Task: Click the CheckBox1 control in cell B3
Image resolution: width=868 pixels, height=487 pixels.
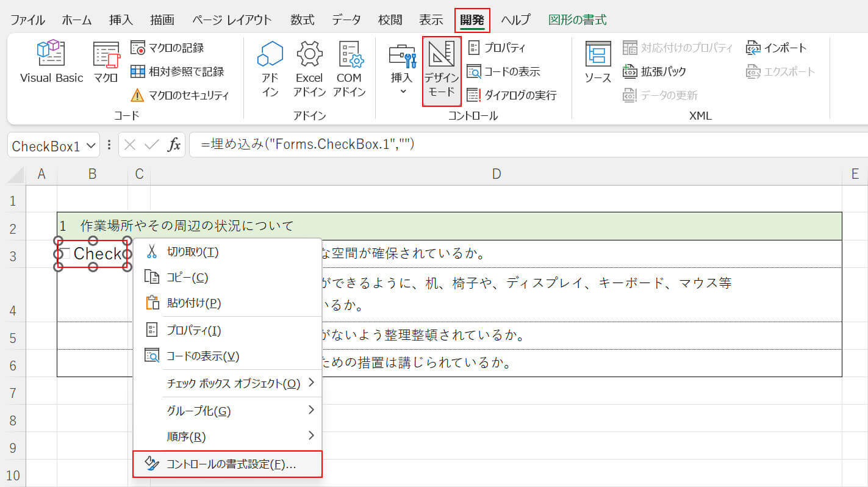Action: click(93, 254)
